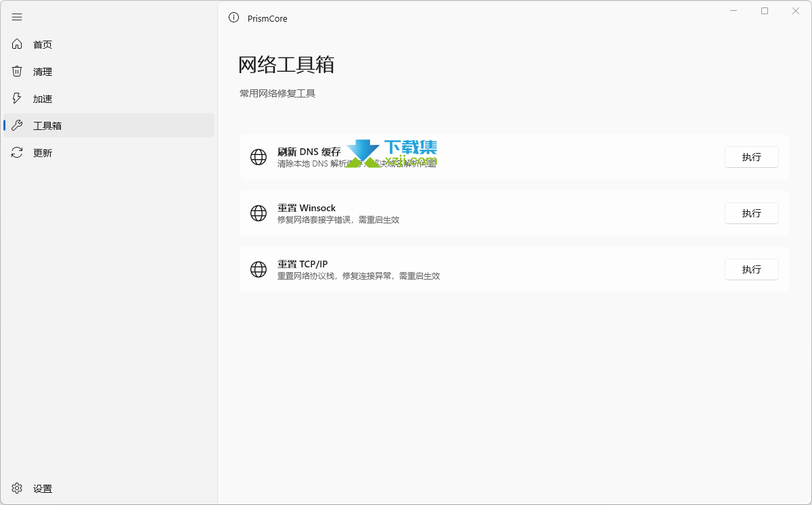The image size is (812, 505).
Task: Click the PrismCore title text
Action: (267, 18)
